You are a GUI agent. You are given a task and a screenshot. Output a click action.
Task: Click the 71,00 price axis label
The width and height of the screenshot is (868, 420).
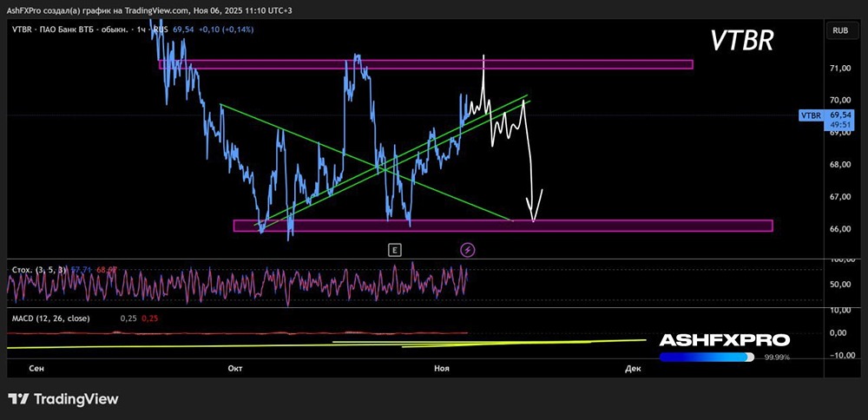[840, 68]
